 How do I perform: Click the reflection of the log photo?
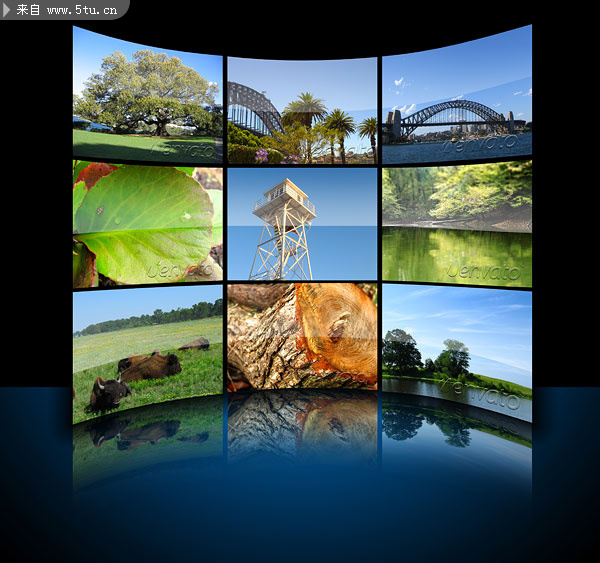point(302,425)
